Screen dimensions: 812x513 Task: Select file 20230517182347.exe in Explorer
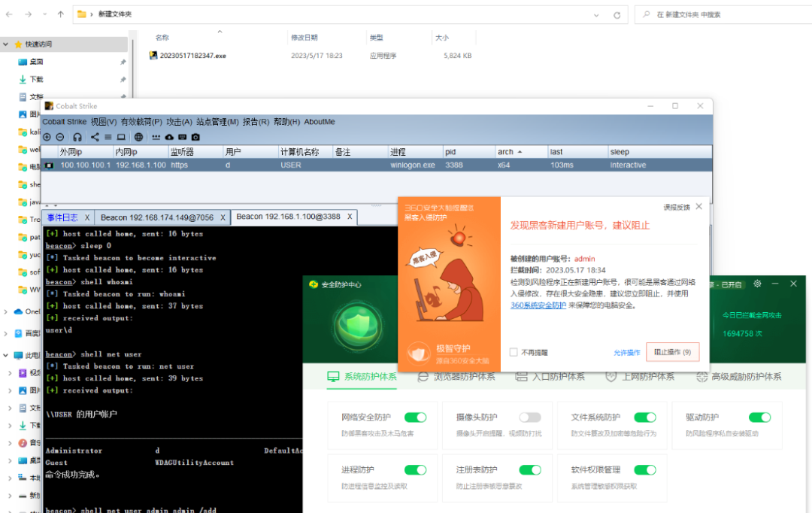[x=192, y=56]
